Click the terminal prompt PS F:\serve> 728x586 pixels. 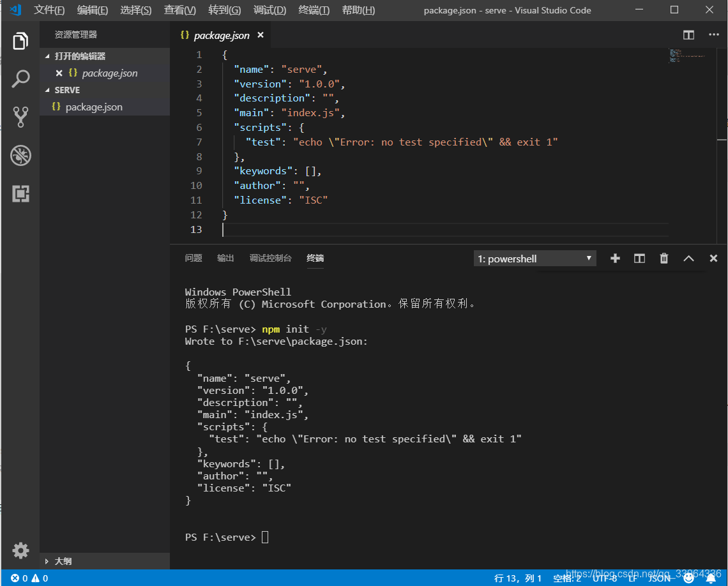(x=220, y=537)
